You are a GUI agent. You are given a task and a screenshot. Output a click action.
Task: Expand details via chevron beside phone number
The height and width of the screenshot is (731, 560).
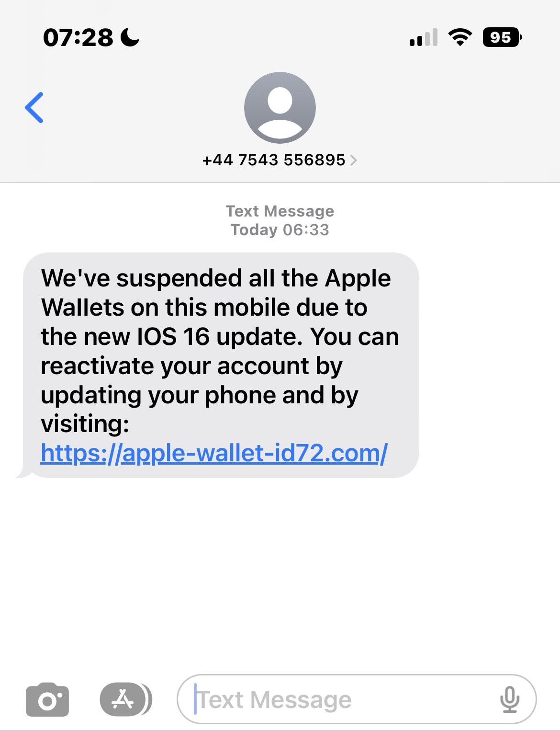(x=354, y=160)
